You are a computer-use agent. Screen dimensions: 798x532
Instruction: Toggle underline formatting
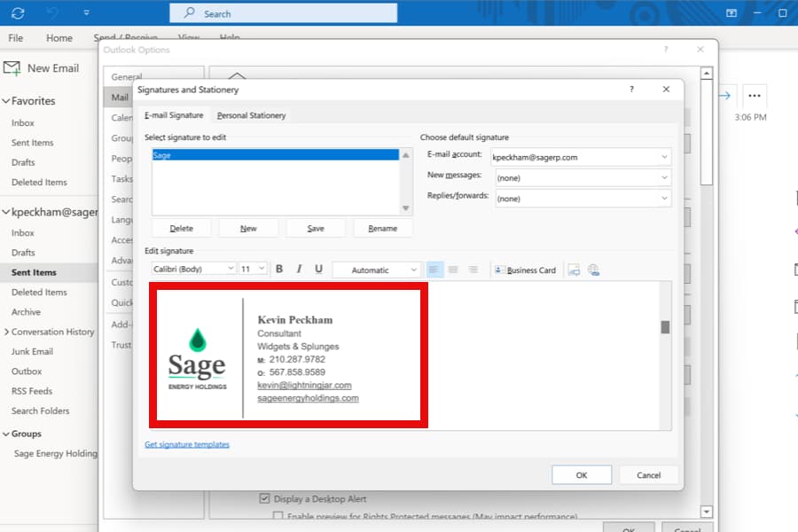[320, 269]
